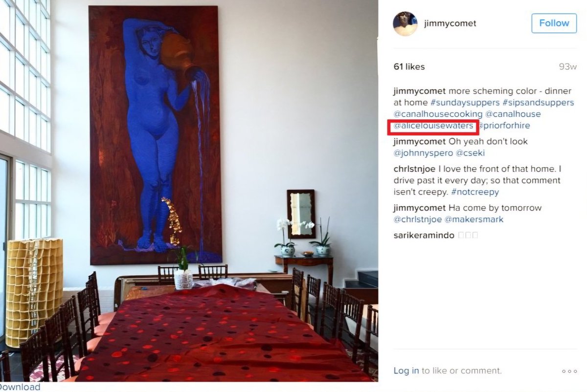Visit the @priorforhire profile mention
587x392 pixels.
pyautogui.click(x=504, y=126)
